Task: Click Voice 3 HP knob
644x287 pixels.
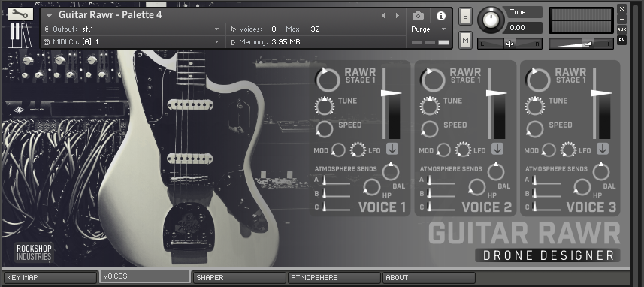Action: [x=582, y=187]
